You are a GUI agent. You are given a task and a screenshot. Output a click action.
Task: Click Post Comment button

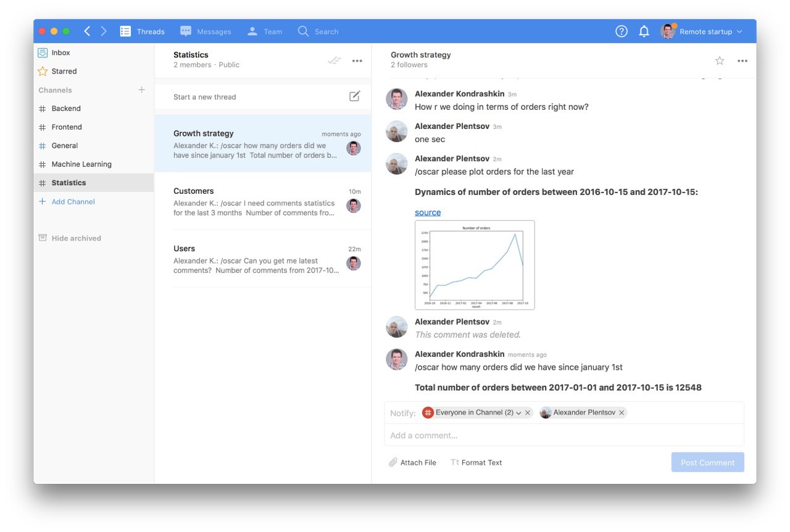pos(708,462)
